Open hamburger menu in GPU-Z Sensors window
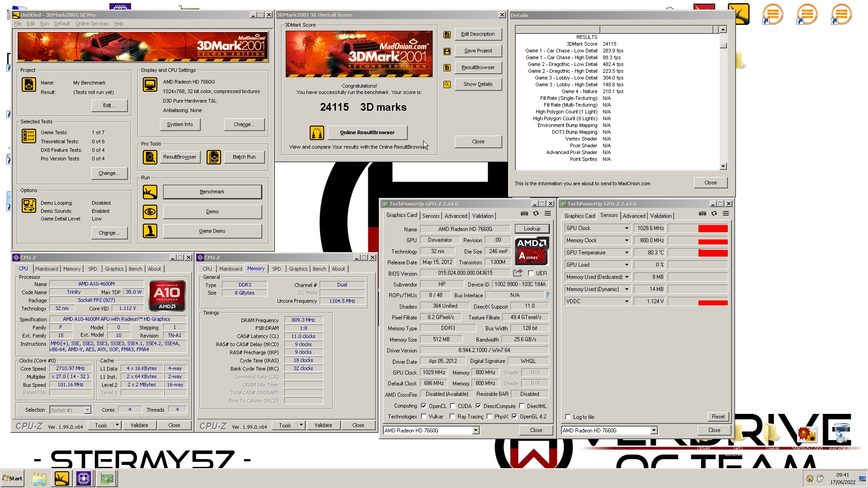Screen dimensions: 868x488 [x=726, y=214]
